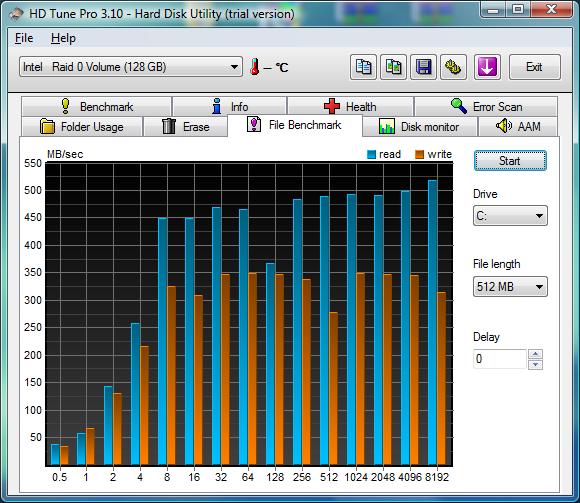
Task: Switch to the Disk monitor tab
Action: (x=419, y=127)
